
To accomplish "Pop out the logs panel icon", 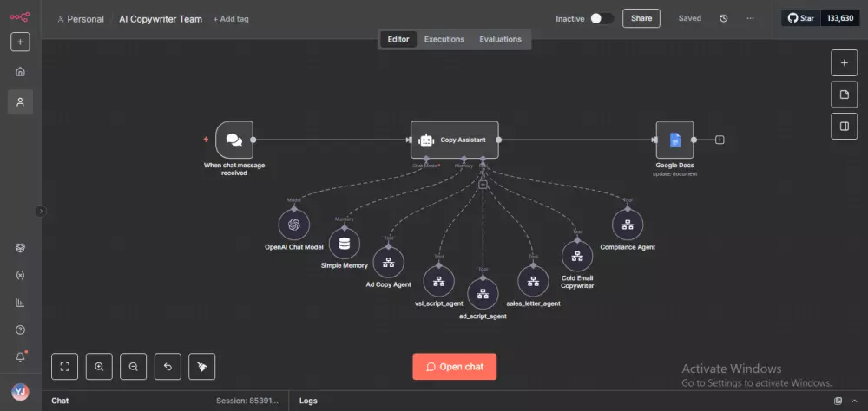I will (838, 401).
